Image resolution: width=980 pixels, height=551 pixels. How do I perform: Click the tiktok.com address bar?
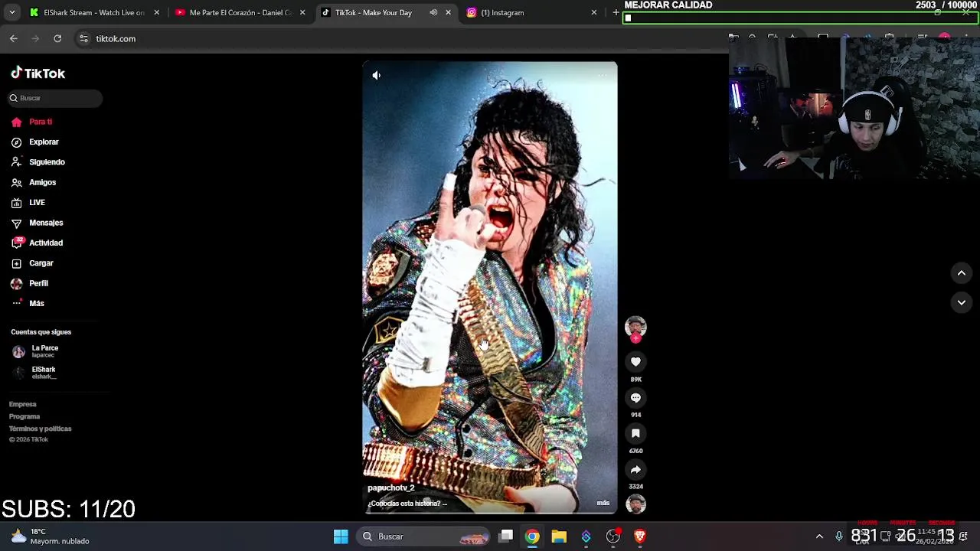tap(398, 38)
